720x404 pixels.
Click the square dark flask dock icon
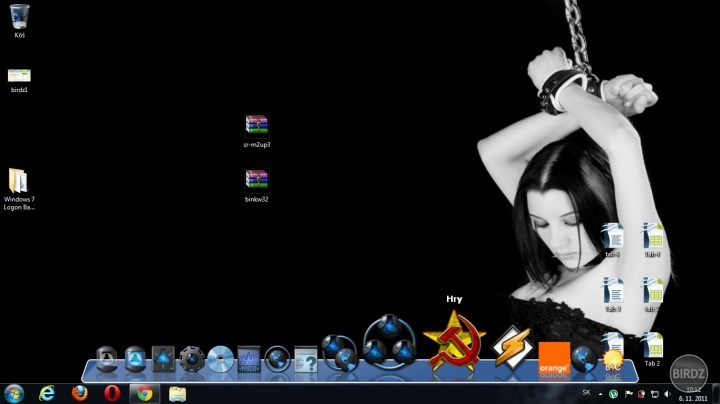click(163, 359)
